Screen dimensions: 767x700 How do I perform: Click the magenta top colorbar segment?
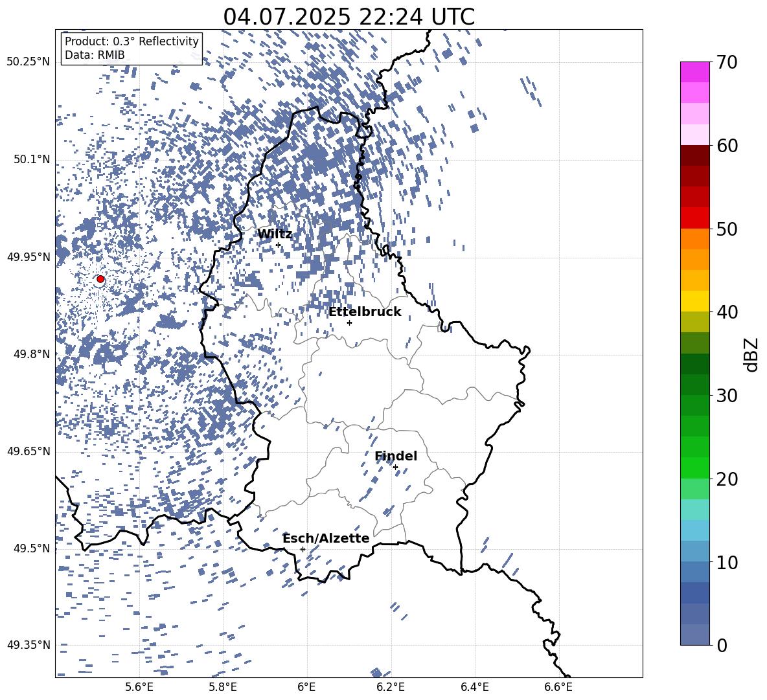(694, 72)
